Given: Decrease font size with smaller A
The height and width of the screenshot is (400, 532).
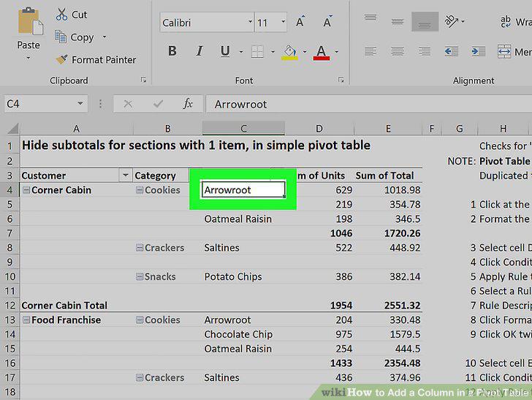Looking at the screenshot, I should click(x=327, y=22).
